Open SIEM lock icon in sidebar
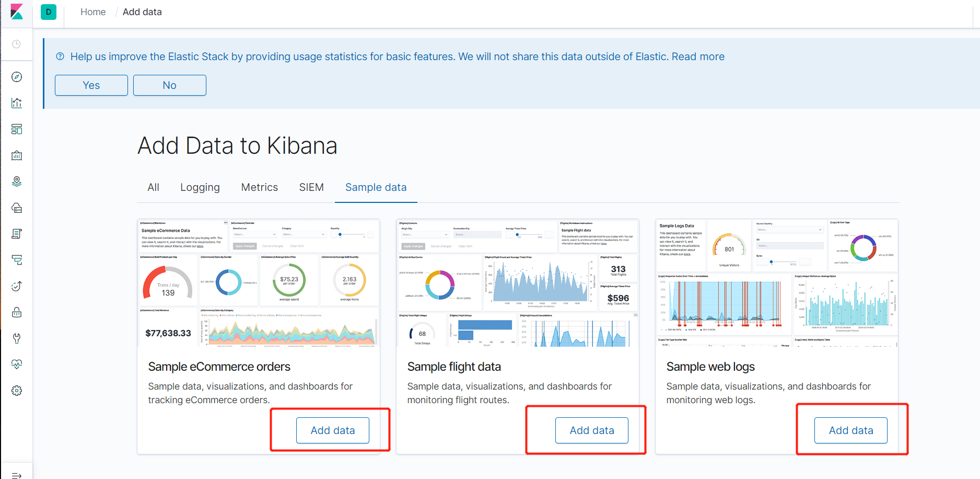Screen dimensions: 980x479 [17, 312]
